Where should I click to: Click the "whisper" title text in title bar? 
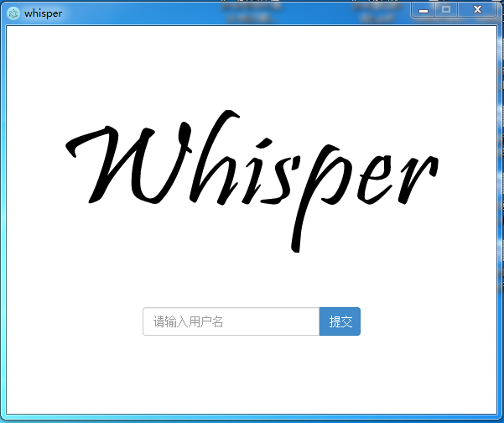43,13
